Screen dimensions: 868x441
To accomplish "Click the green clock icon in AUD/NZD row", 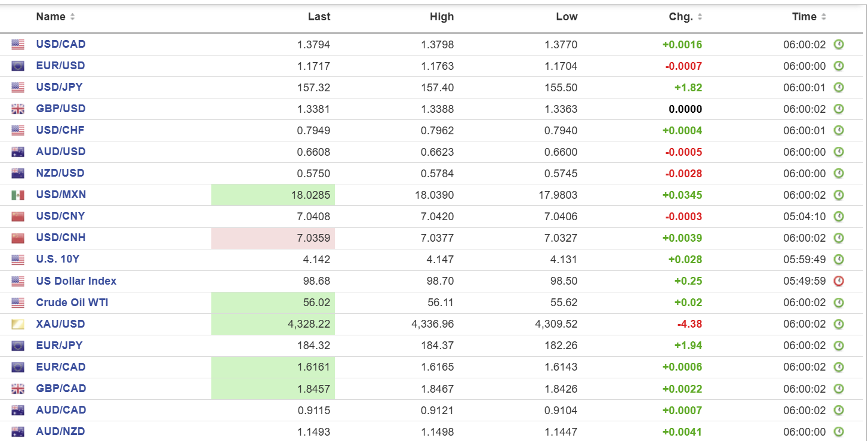I will (x=839, y=431).
